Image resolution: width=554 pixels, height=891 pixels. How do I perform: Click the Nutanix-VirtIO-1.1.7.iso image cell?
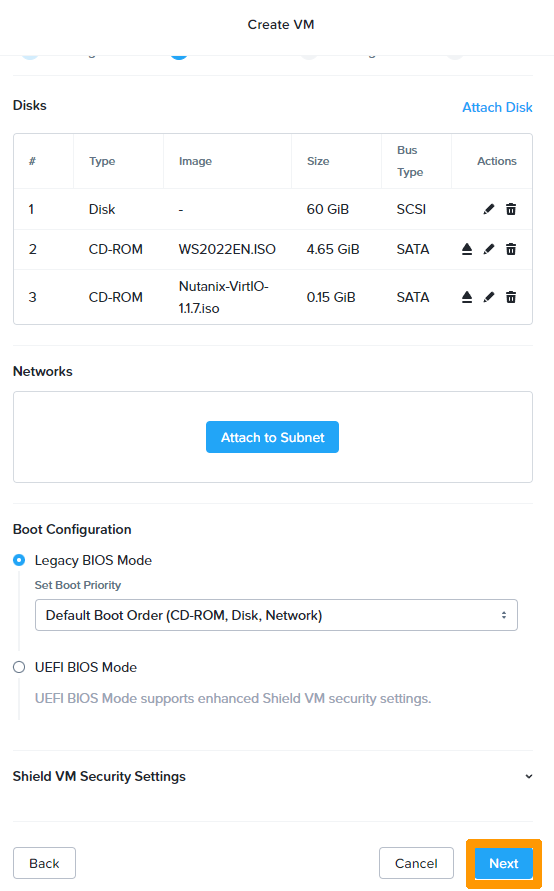tap(223, 297)
